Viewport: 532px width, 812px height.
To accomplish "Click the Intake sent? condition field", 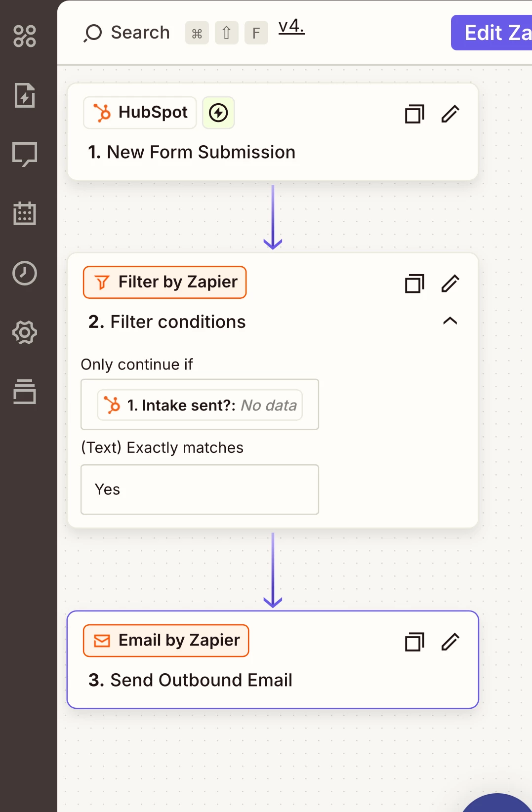I will pos(200,405).
